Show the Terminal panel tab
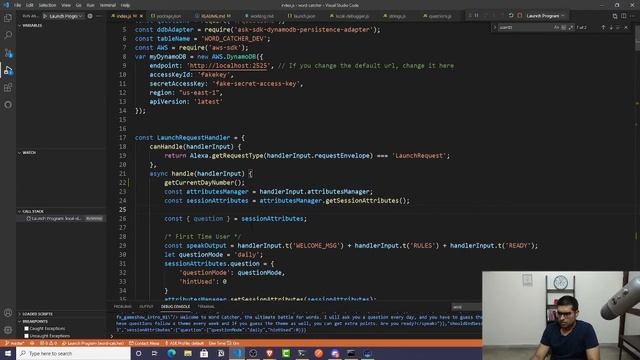Image resolution: width=640 pixels, height=360 pixels. (206, 307)
